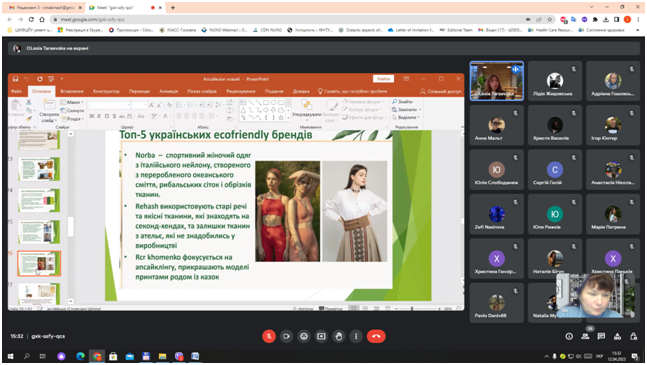647x365 pixels.
Task: Open the Показ слайдів ribbon tab
Action: [202, 91]
